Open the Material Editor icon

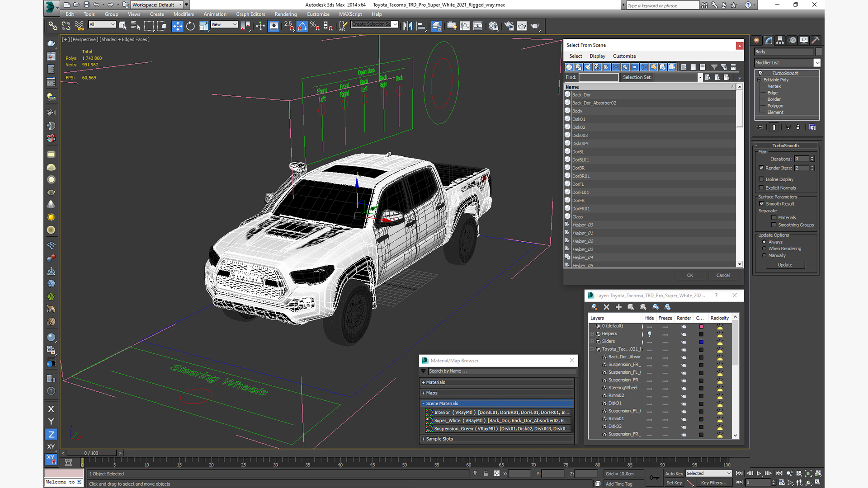[x=493, y=26]
